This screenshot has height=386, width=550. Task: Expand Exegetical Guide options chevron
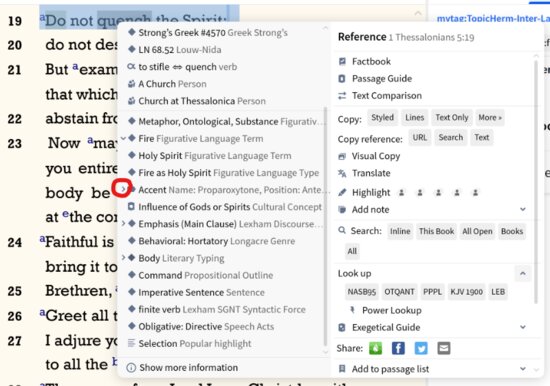coord(523,327)
